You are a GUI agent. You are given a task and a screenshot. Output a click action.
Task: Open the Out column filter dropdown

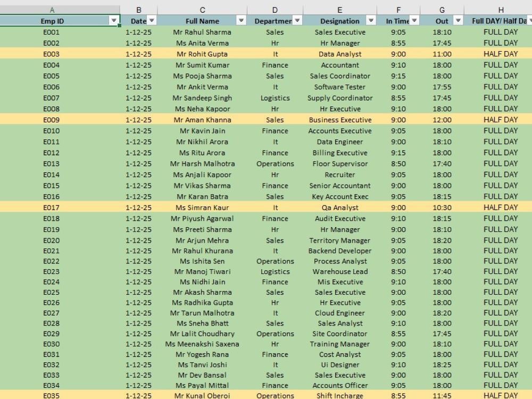tap(458, 21)
